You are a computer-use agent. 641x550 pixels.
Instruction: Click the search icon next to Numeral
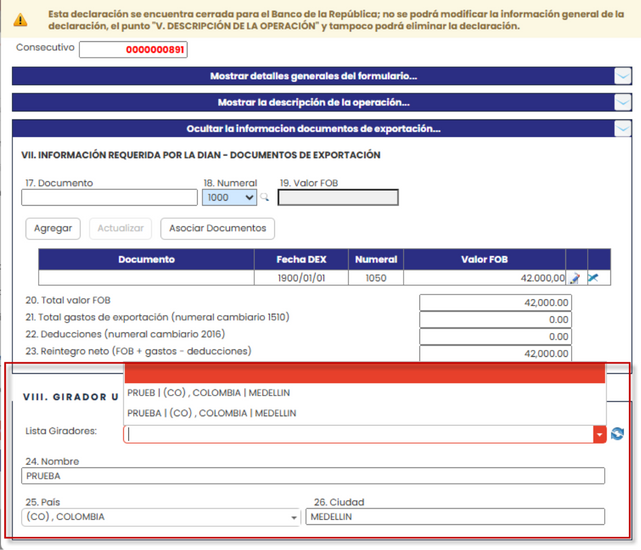(265, 198)
